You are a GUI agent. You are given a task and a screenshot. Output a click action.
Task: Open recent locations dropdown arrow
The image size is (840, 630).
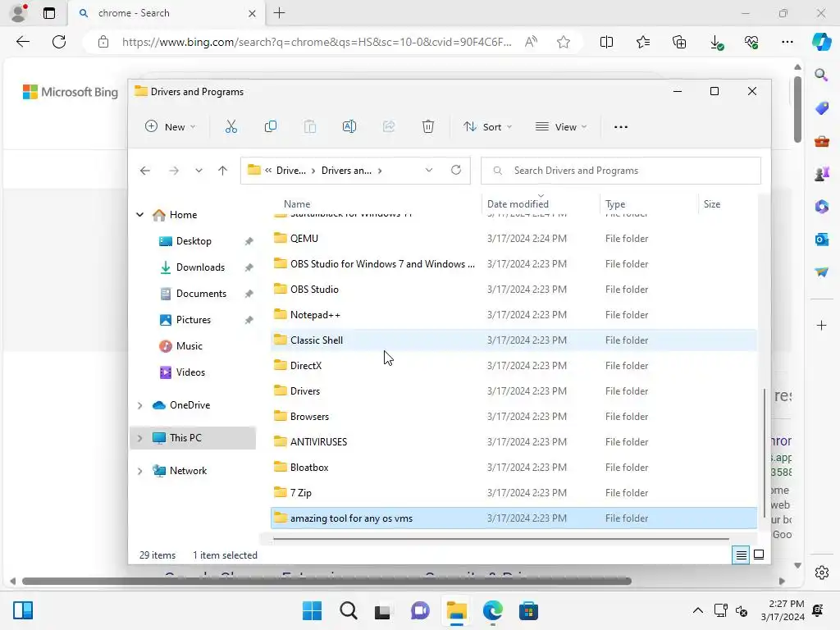tap(199, 171)
